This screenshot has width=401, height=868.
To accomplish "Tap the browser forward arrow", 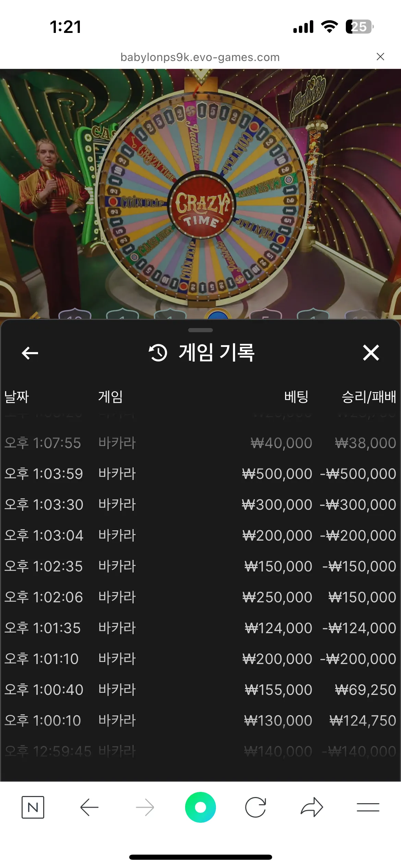I will (x=145, y=807).
